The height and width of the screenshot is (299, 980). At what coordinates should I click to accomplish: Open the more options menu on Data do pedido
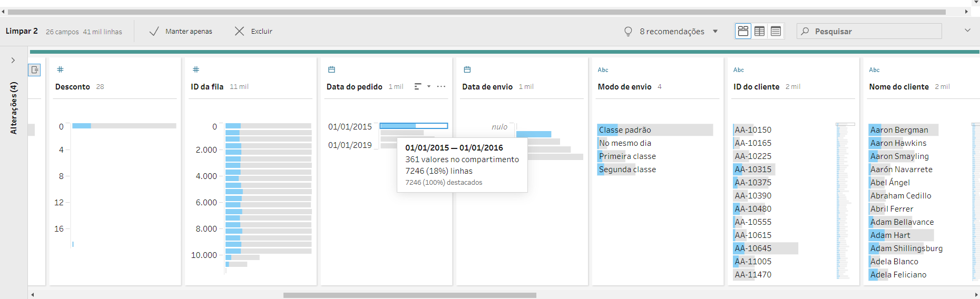(441, 86)
